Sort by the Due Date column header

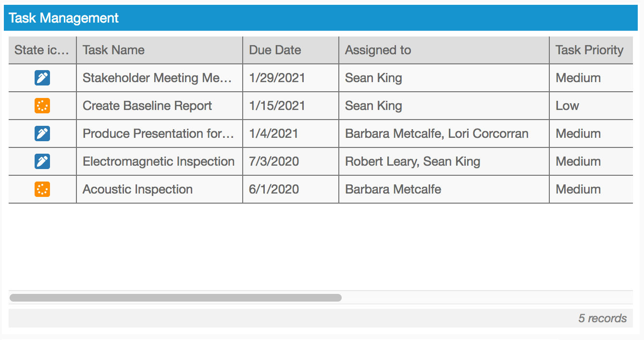click(275, 50)
